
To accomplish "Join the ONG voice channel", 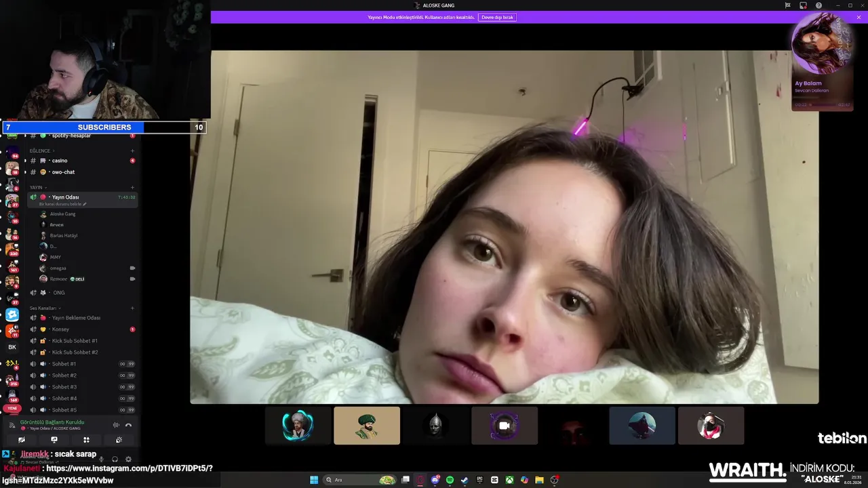I will (81, 293).
